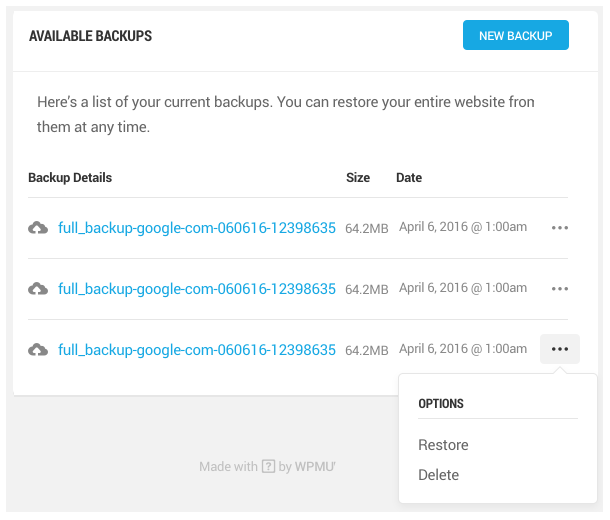Click the question mark icon in the footer
610x520 pixels.
coord(268,466)
